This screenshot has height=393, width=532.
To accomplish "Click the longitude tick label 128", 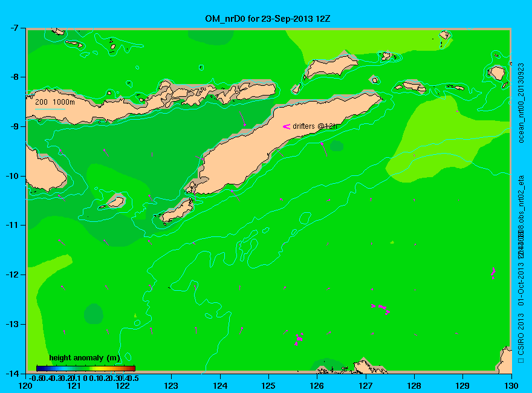I will click(x=414, y=386).
